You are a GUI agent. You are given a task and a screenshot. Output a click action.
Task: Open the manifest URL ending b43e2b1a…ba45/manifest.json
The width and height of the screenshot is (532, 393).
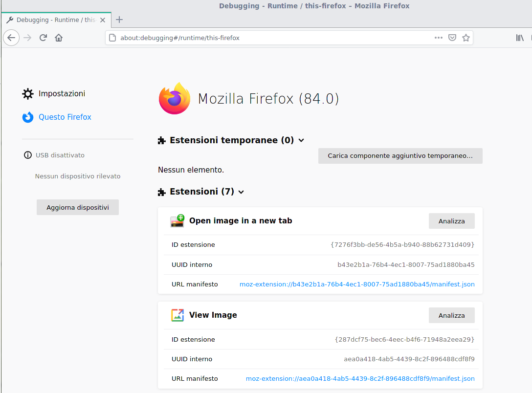click(357, 284)
